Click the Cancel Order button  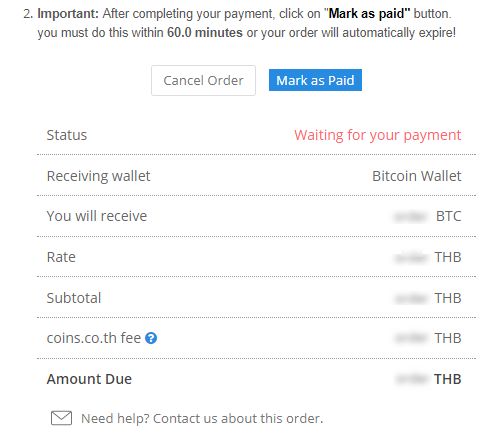203,80
